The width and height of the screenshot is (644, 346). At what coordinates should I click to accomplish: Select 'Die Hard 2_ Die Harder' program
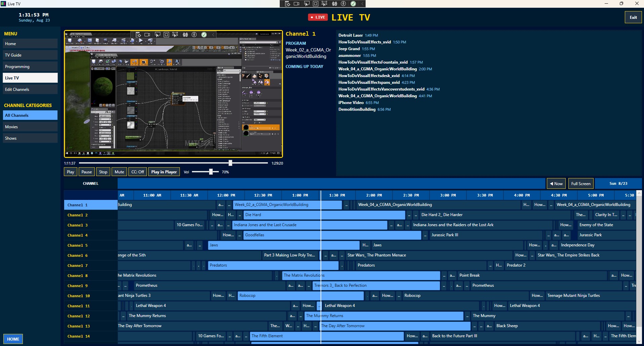[496, 215]
